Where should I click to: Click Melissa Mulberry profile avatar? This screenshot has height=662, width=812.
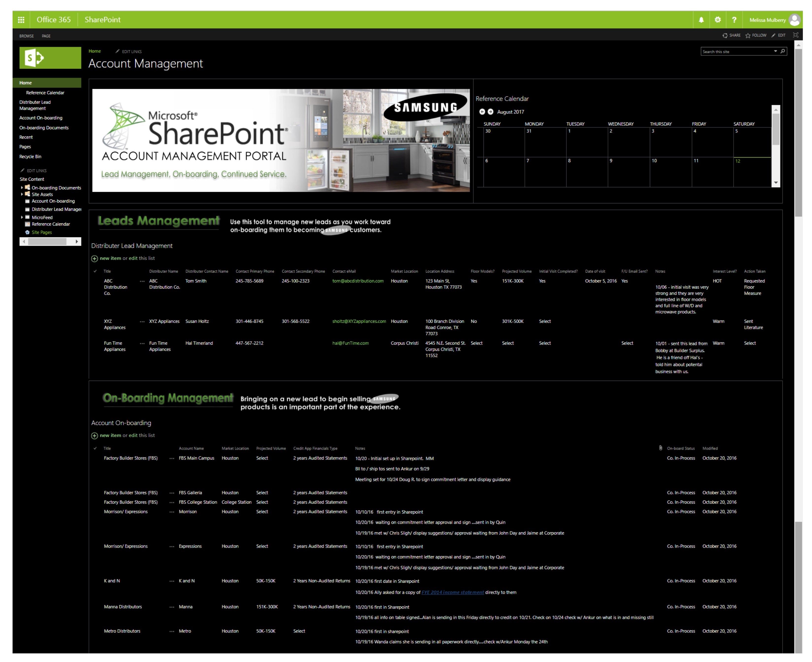coord(794,20)
